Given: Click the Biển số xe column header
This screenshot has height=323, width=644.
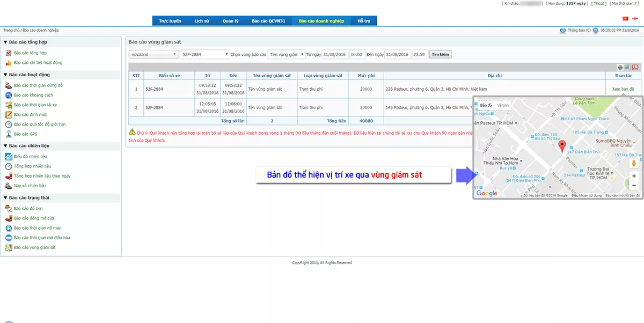Looking at the screenshot, I should pos(170,76).
